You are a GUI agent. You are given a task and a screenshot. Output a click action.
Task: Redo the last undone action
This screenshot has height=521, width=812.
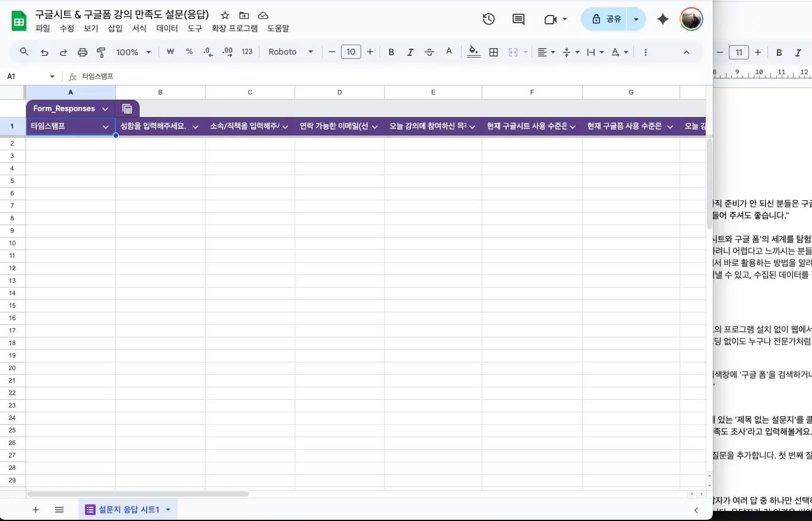[64, 52]
